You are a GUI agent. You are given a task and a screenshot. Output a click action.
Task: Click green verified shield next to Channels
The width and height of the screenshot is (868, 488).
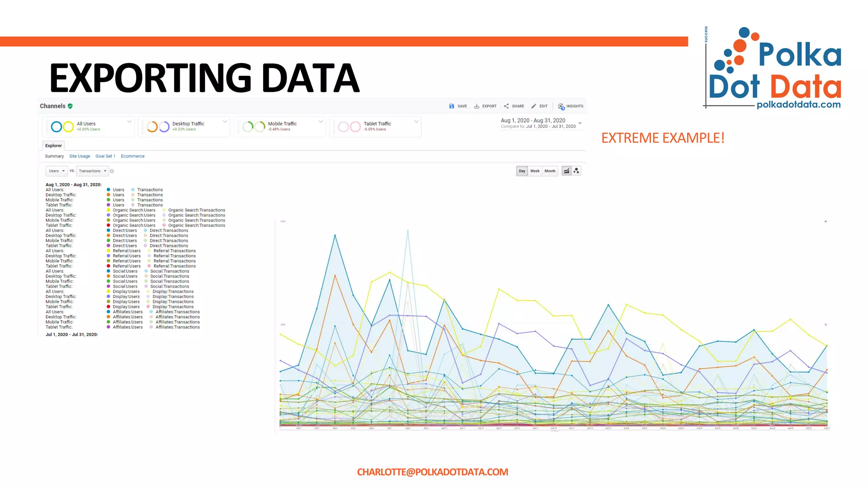(x=70, y=106)
